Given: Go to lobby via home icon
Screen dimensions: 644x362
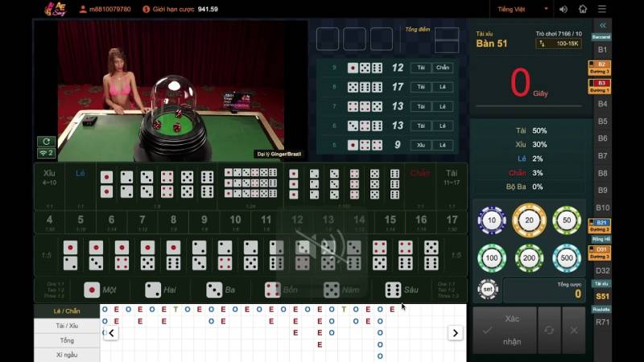Looking at the screenshot, I should pyautogui.click(x=583, y=10).
